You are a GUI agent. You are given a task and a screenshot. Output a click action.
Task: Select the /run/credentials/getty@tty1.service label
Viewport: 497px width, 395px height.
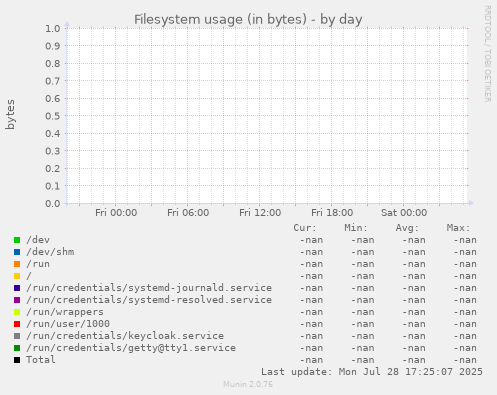(x=131, y=348)
